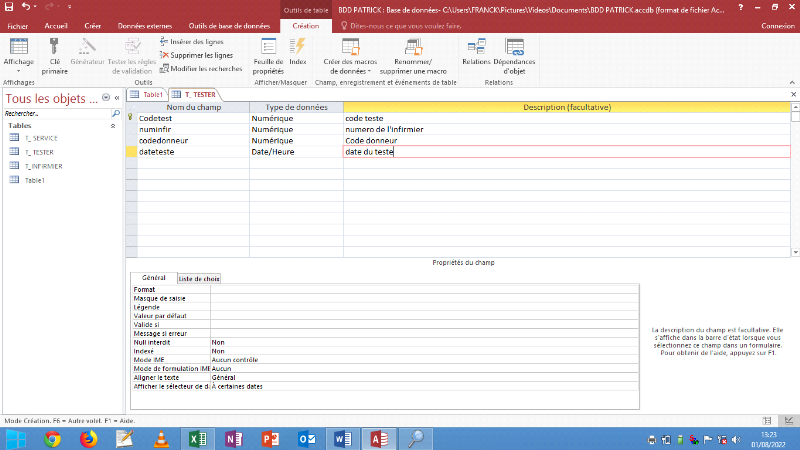800x450 pixels.
Task: Open T_ INFIRMIER table in navigation pane
Action: (43, 166)
